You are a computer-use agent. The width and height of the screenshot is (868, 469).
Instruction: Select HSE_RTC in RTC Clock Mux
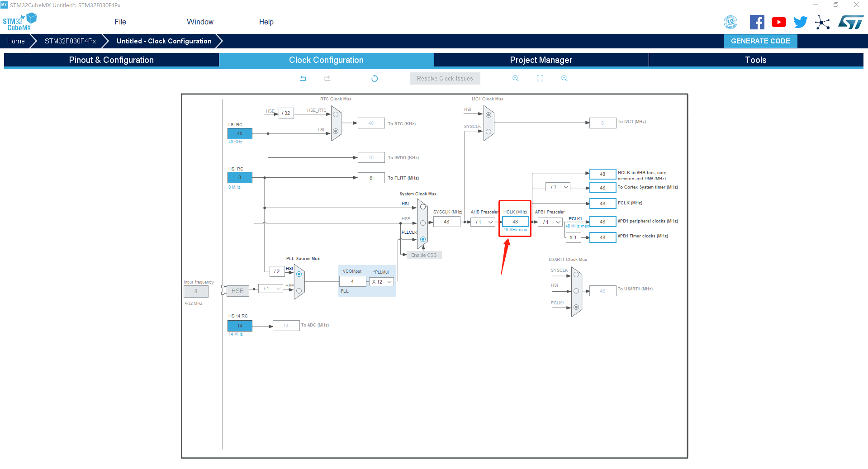coord(336,114)
